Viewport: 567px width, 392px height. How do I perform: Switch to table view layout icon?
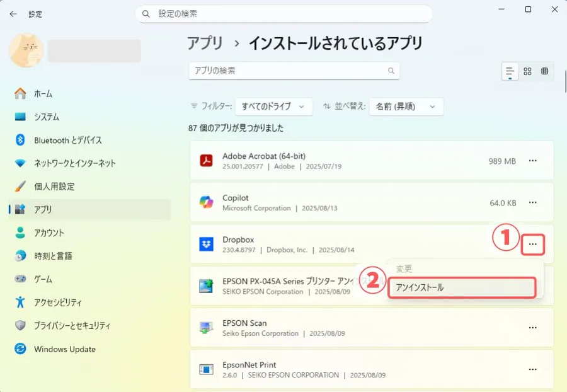[544, 71]
